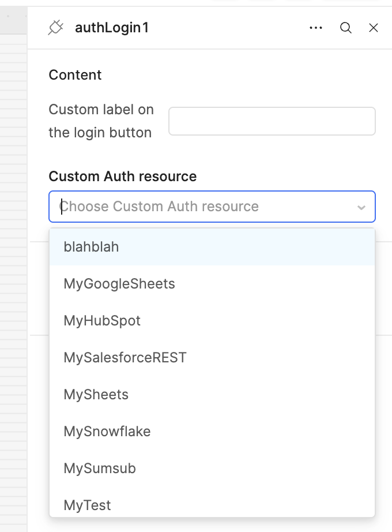Focus the custom login button label input
The height and width of the screenshot is (532, 392).
pos(272,121)
